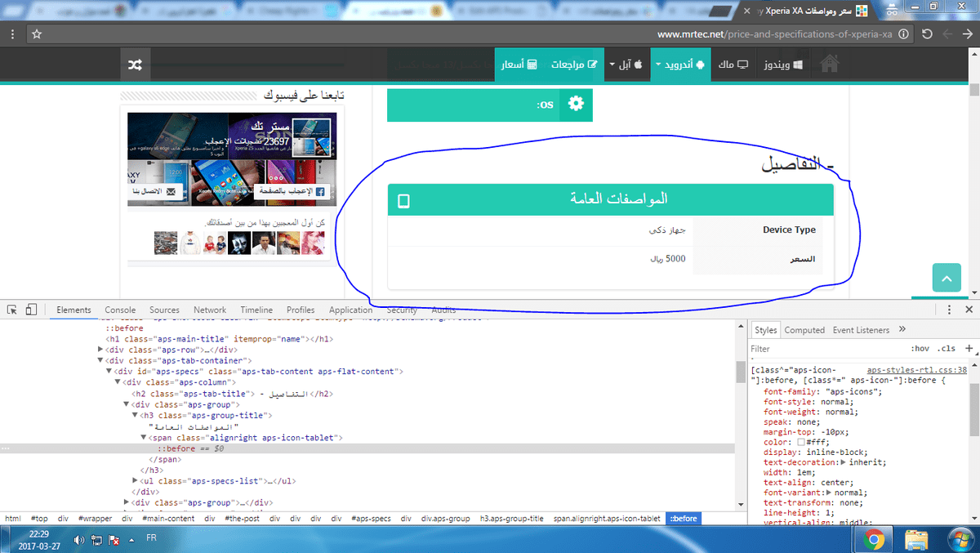Collapse the aps-tab-container div node

click(100, 360)
